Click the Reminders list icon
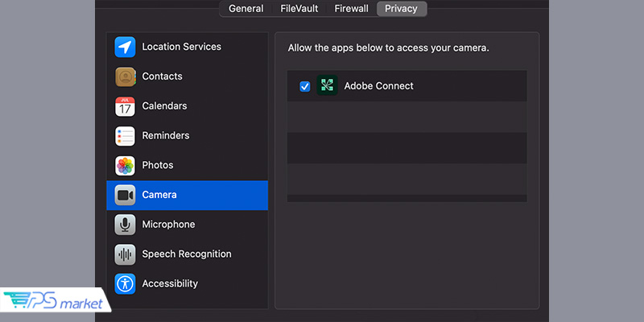The width and height of the screenshot is (644, 322). (x=125, y=136)
